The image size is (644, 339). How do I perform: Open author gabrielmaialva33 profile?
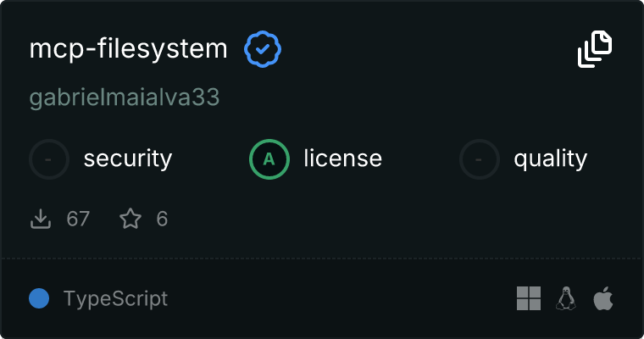coord(125,97)
